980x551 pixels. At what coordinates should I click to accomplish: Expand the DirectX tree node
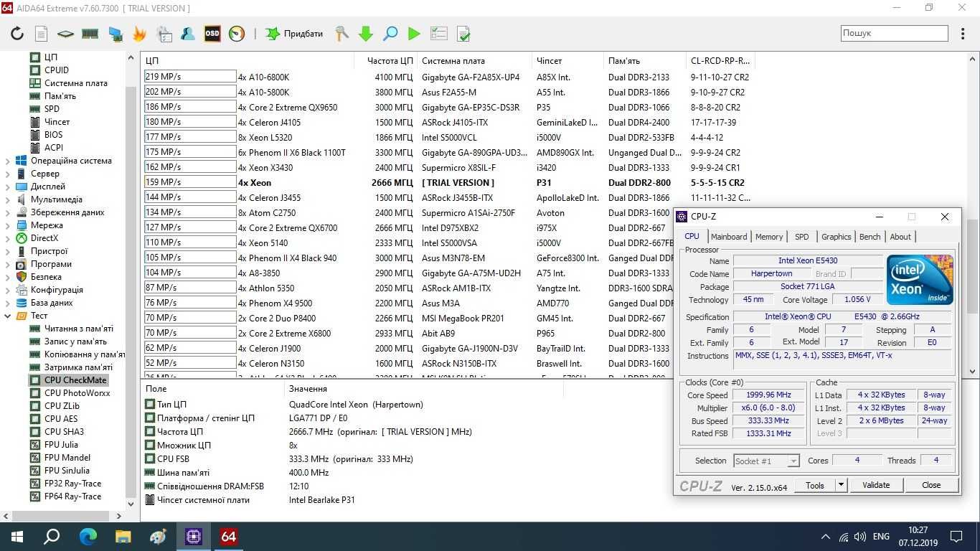coord(8,238)
